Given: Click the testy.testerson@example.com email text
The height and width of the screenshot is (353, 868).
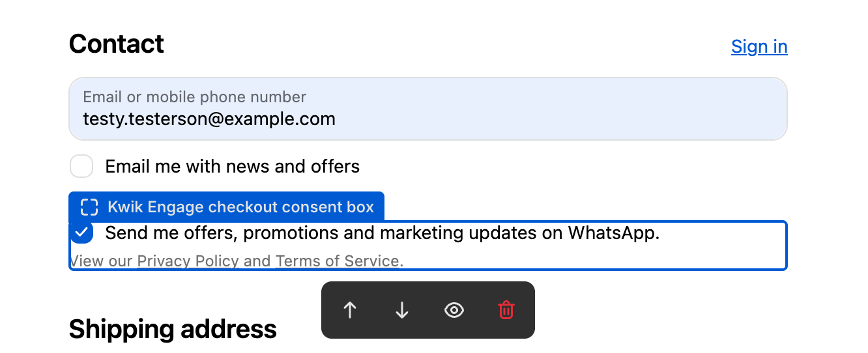Looking at the screenshot, I should click(x=209, y=119).
